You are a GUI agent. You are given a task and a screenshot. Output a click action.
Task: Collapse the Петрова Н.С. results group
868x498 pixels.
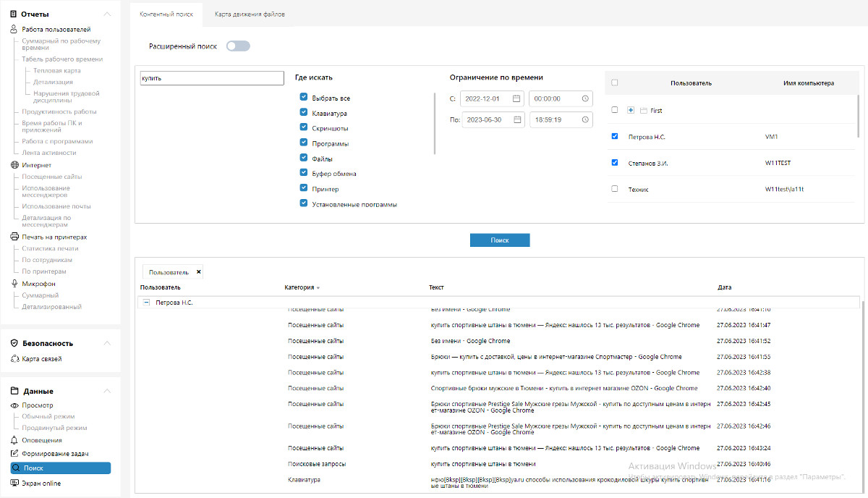[146, 303]
